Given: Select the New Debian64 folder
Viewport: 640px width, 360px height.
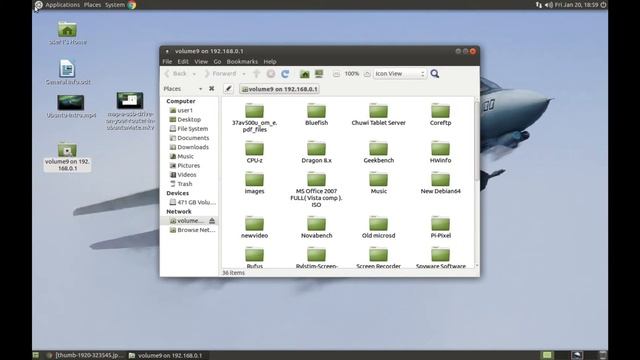Looking at the screenshot, I should pos(440,183).
